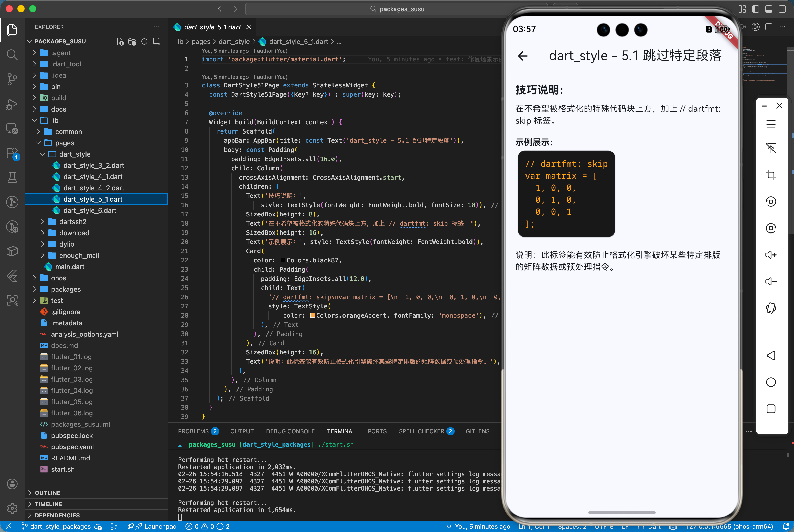Select the Testing beaker icon
Image resolution: width=794 pixels, height=532 pixels.
12,178
